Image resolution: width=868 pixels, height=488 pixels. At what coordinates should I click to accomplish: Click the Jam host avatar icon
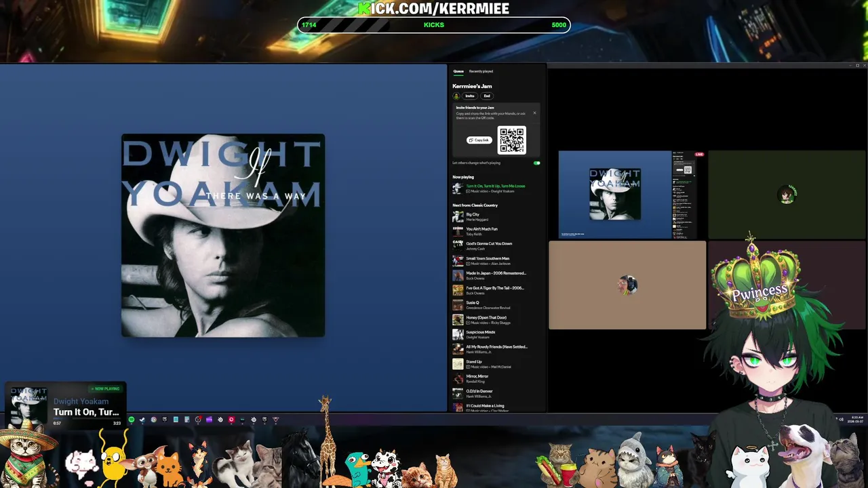[456, 96]
